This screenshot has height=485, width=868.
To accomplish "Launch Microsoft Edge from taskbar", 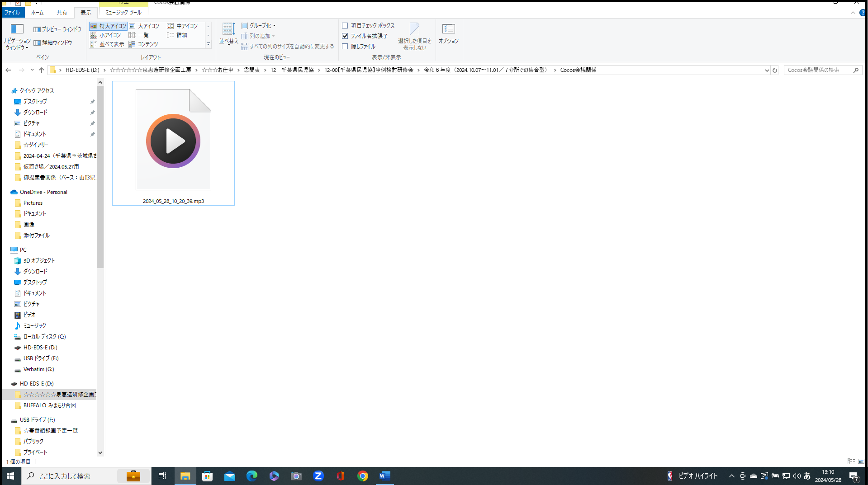I will [x=252, y=476].
